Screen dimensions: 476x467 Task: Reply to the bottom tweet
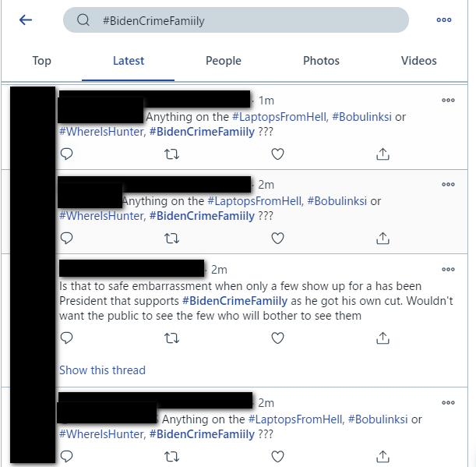pos(66,456)
